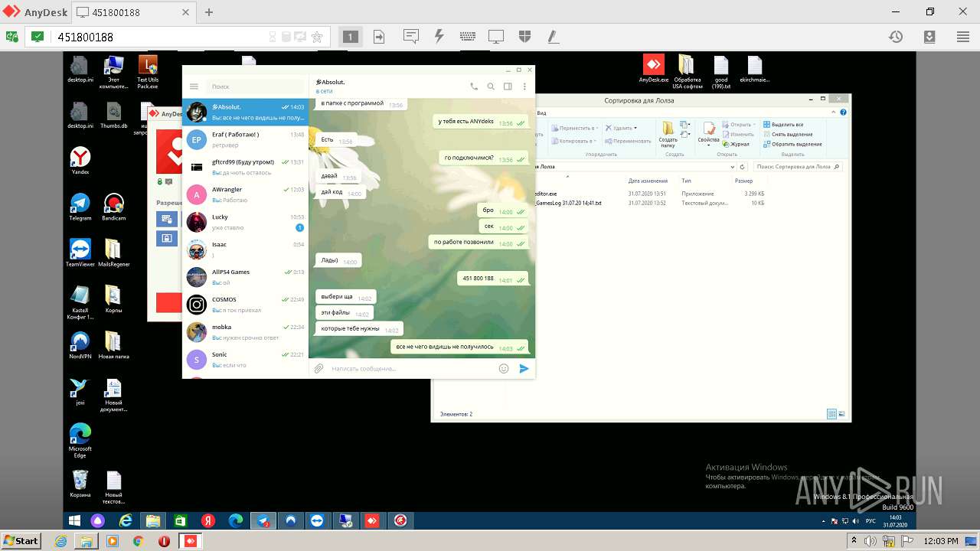980x551 pixels.
Task: Open the Telegram desktop shortcut icon
Action: coord(80,207)
